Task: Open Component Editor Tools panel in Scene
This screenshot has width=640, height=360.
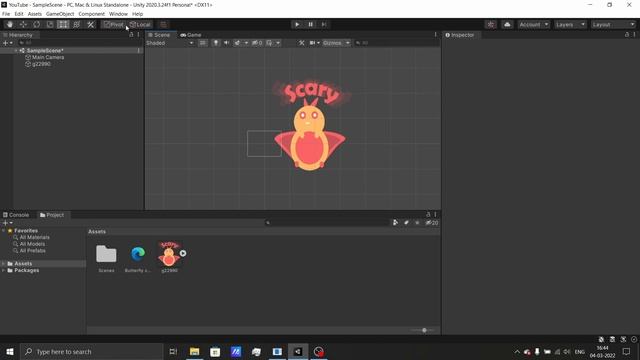Action: [x=302, y=43]
